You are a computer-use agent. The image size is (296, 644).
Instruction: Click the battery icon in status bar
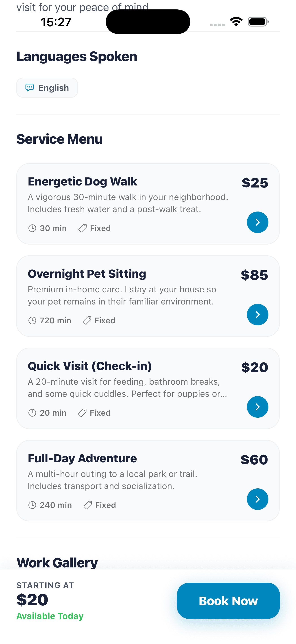pos(258,22)
